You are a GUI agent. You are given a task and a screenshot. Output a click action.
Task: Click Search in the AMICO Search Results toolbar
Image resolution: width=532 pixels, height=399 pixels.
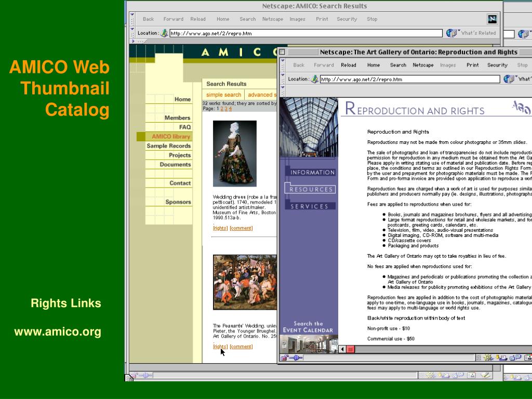point(248,19)
